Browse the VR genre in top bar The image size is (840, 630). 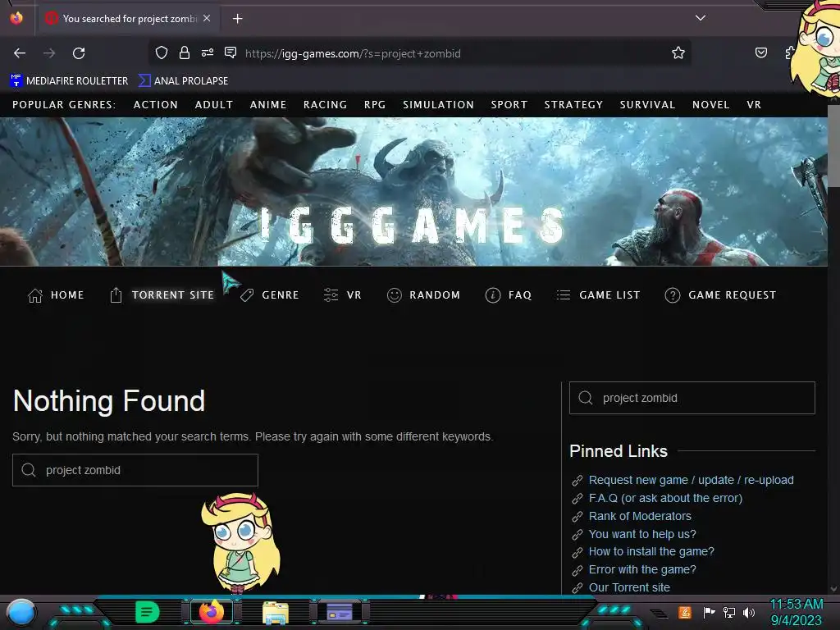[x=754, y=105]
